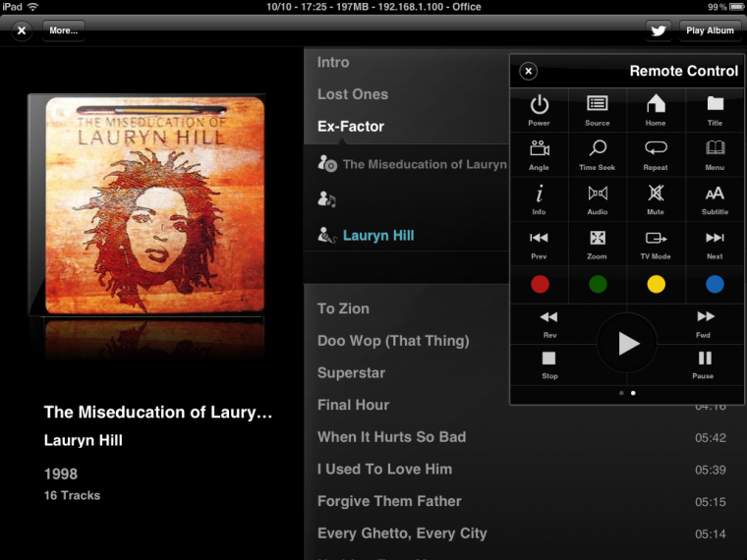Start playback with large Play button
Screen dimensions: 747x560
click(x=627, y=343)
